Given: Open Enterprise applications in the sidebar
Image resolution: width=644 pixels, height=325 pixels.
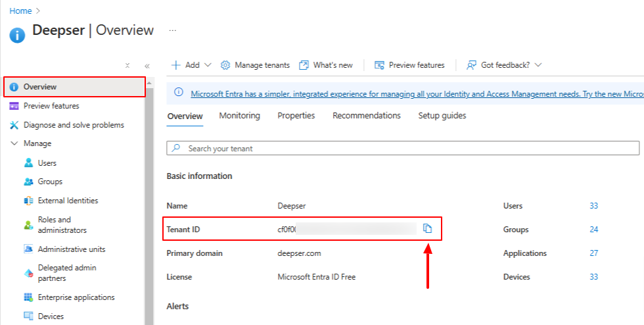Looking at the screenshot, I should (76, 297).
